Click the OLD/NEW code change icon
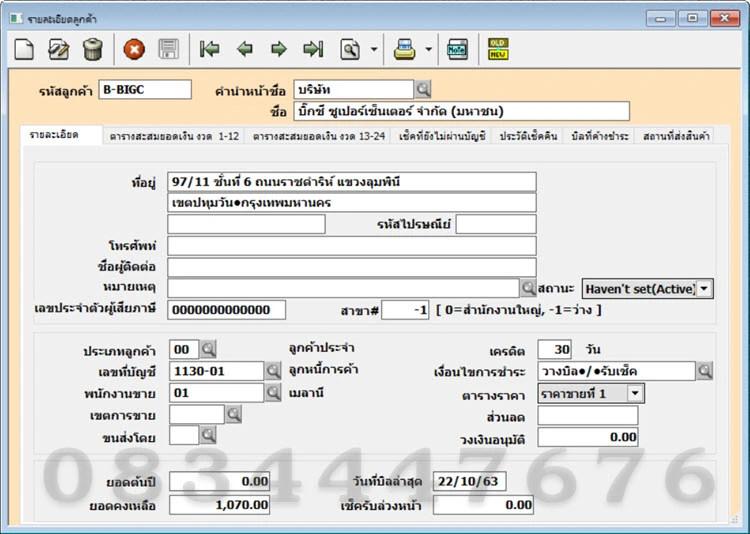The image size is (750, 534). (x=498, y=49)
